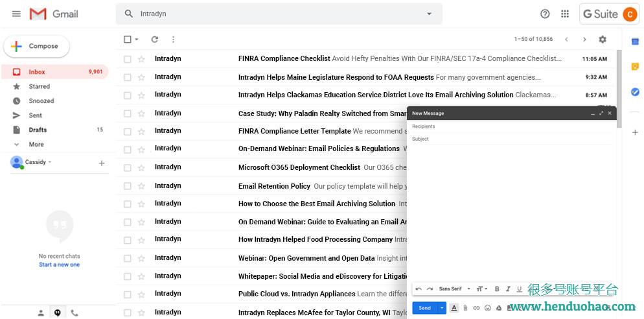Screen dimensions: 644x319
Task: Undo in the compose toolbar
Action: tap(419, 289)
